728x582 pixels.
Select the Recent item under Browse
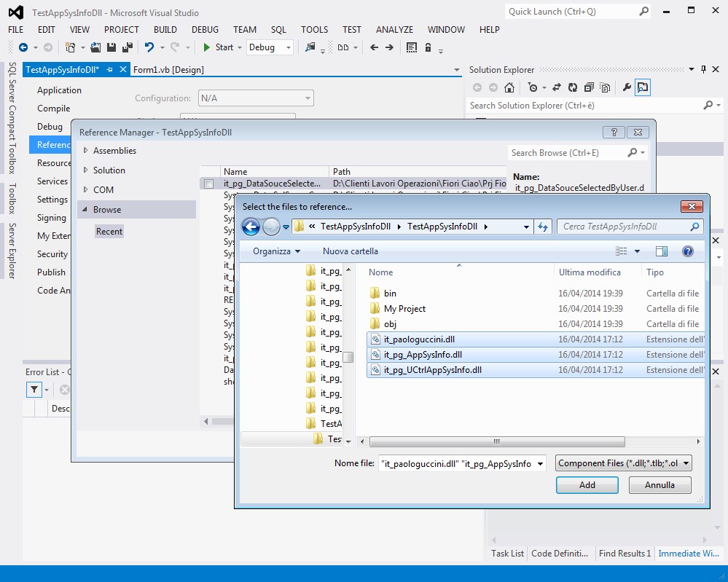click(109, 232)
